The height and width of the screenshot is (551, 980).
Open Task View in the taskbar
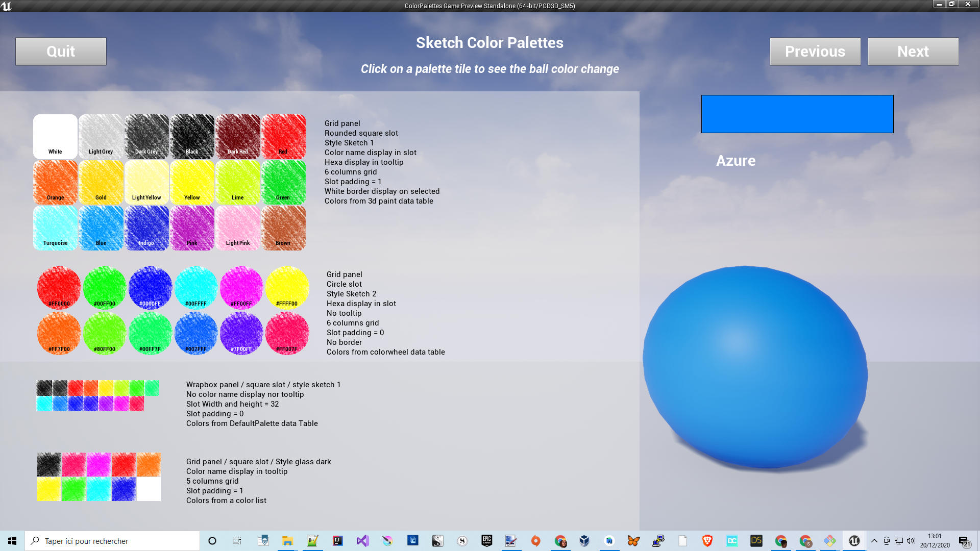click(237, 541)
